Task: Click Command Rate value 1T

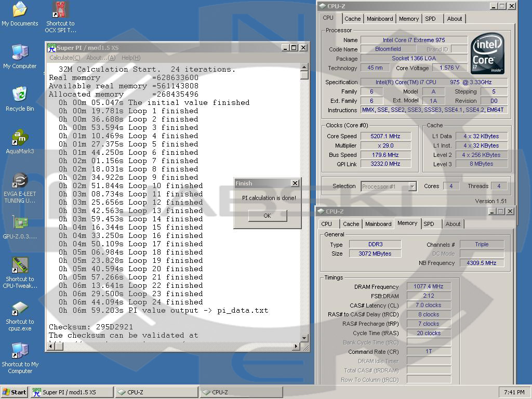Action: tap(429, 352)
